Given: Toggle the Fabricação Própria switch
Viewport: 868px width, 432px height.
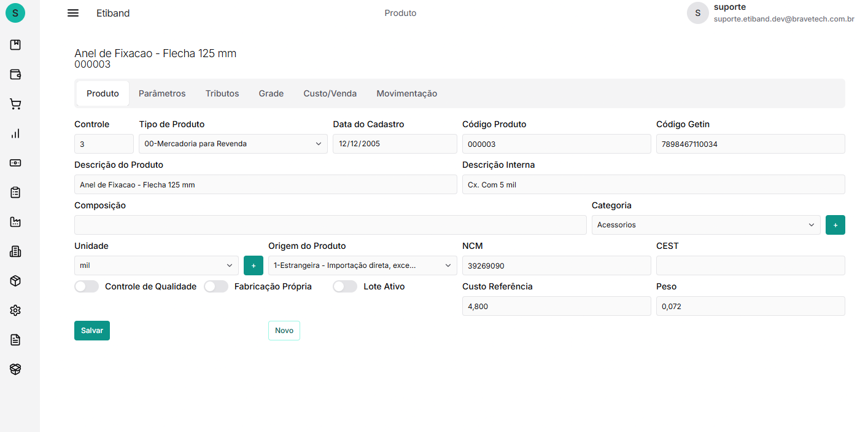Looking at the screenshot, I should (x=216, y=286).
